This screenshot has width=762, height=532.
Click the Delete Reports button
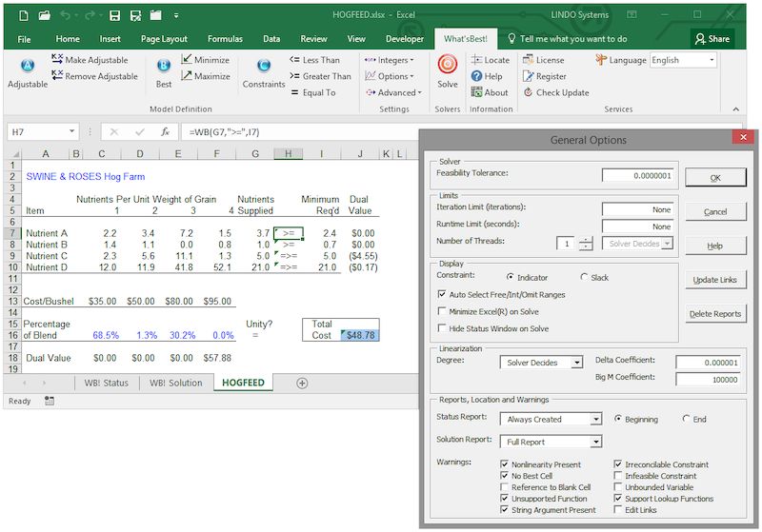715,314
